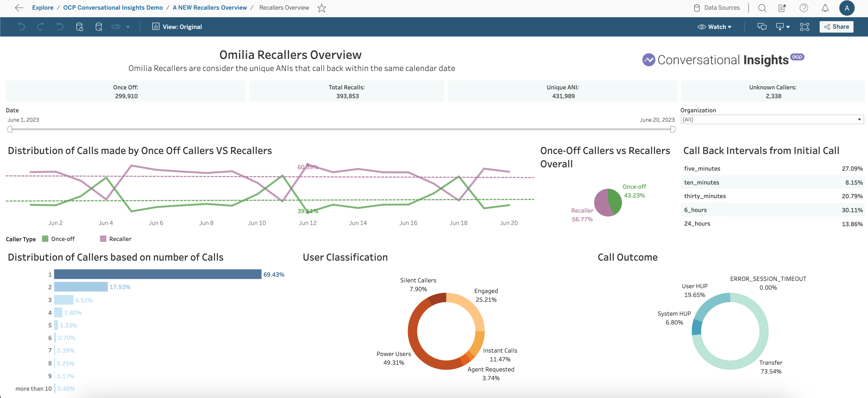Click the Share button

click(836, 27)
